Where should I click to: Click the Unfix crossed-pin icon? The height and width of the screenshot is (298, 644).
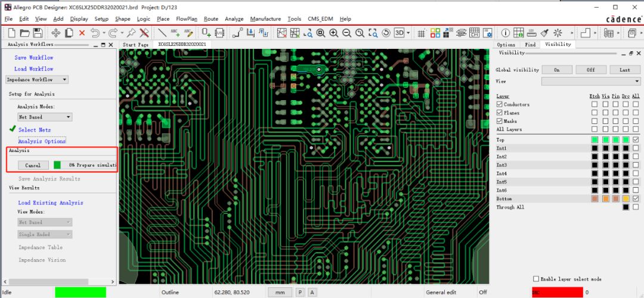pos(144,33)
